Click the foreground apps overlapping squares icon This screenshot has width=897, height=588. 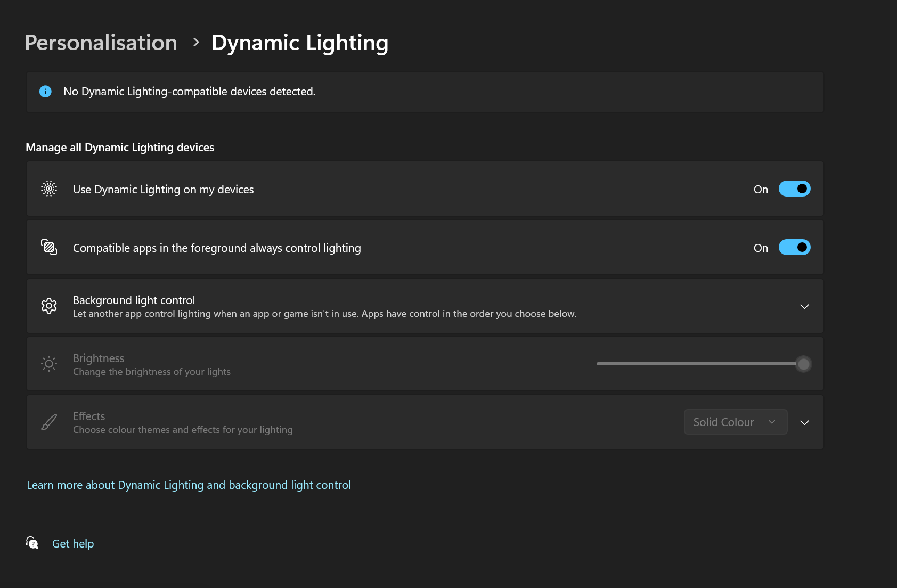pos(49,247)
